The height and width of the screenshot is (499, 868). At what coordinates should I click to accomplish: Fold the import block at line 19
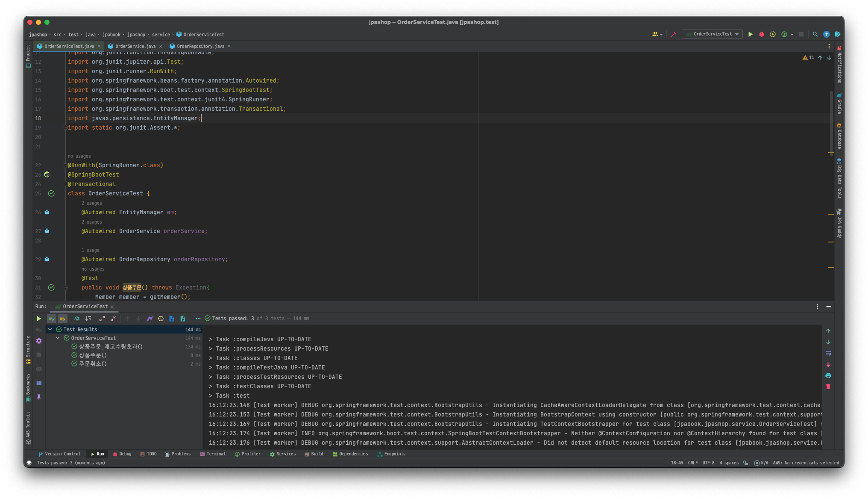coord(65,127)
